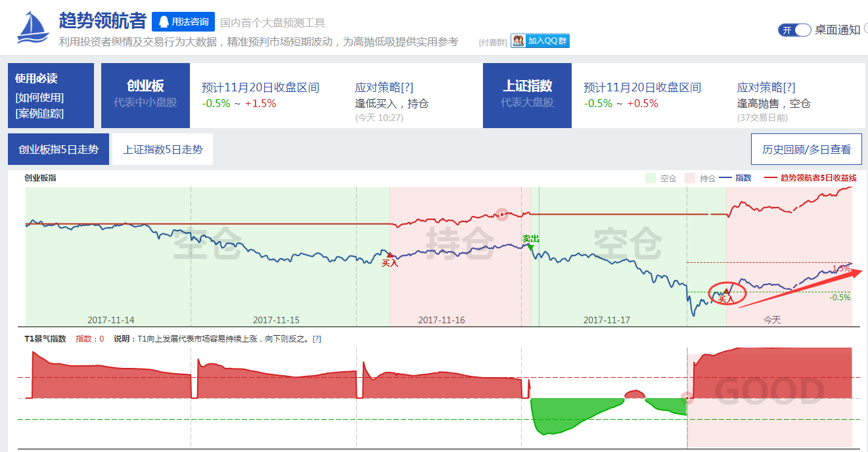Select the 上证指数 index panel
This screenshot has width=868, height=452.
coord(527,95)
